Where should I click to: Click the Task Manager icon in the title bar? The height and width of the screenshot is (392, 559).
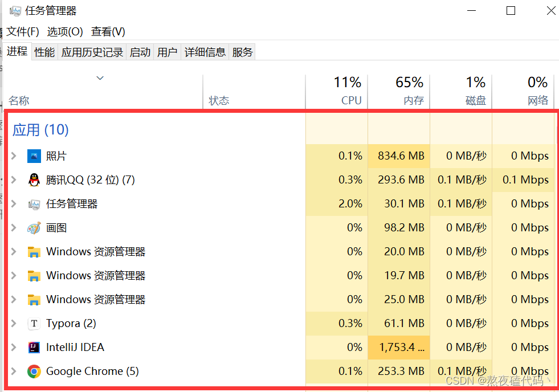click(15, 11)
